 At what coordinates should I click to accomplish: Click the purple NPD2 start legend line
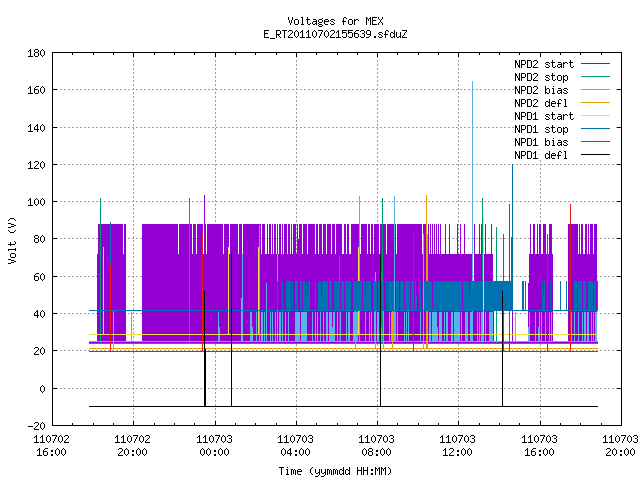596,64
